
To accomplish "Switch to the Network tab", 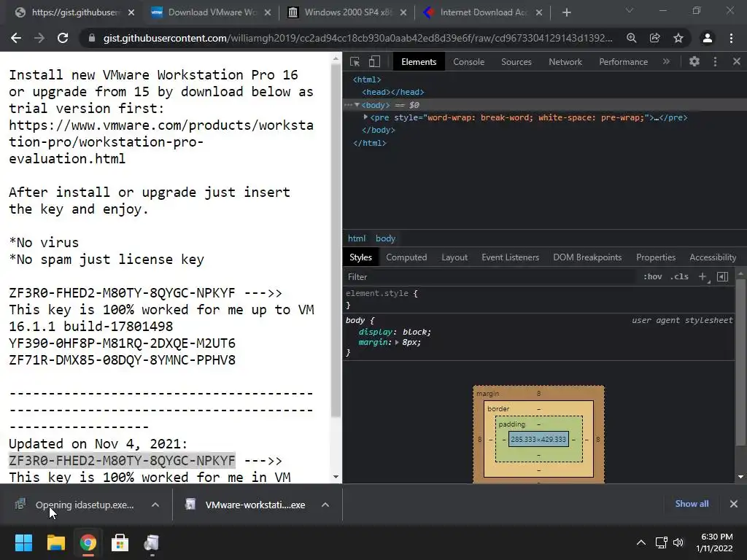I will (x=565, y=62).
